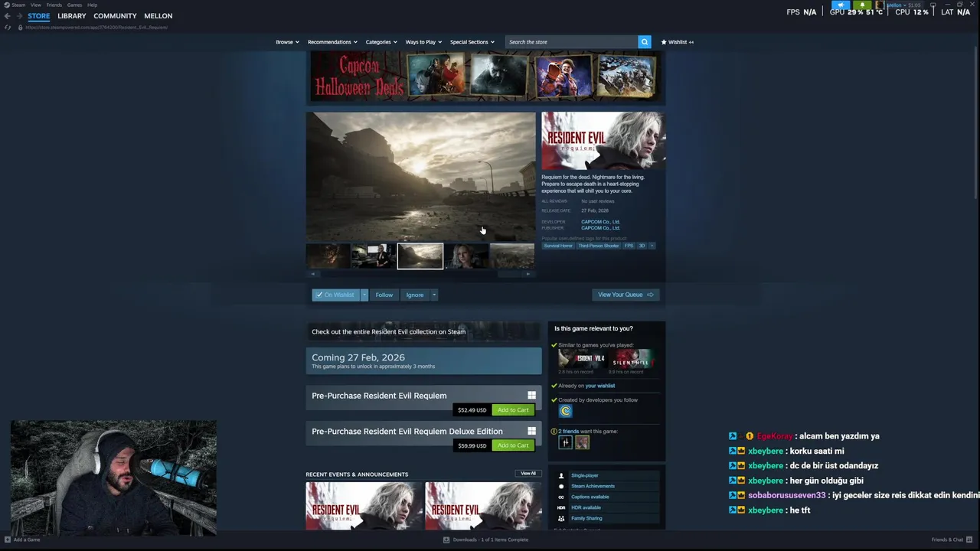Open the Ignore options dropdown arrow

click(x=433, y=295)
